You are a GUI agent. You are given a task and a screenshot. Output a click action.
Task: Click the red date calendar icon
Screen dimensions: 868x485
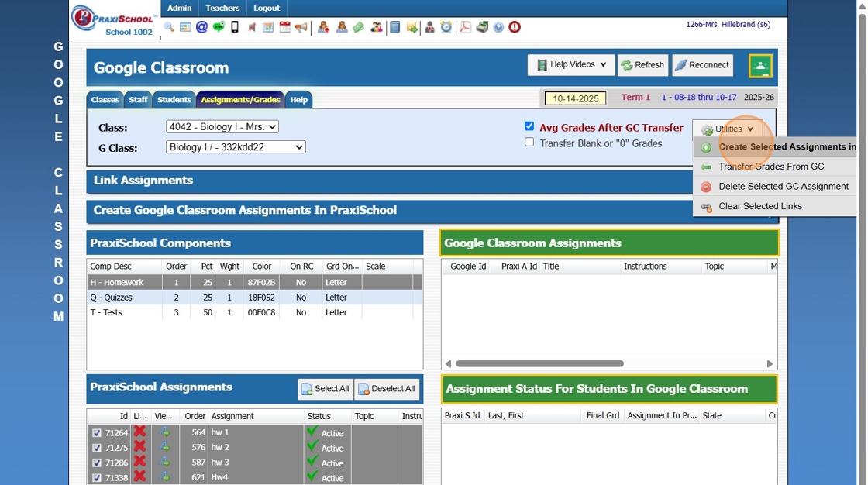284,27
